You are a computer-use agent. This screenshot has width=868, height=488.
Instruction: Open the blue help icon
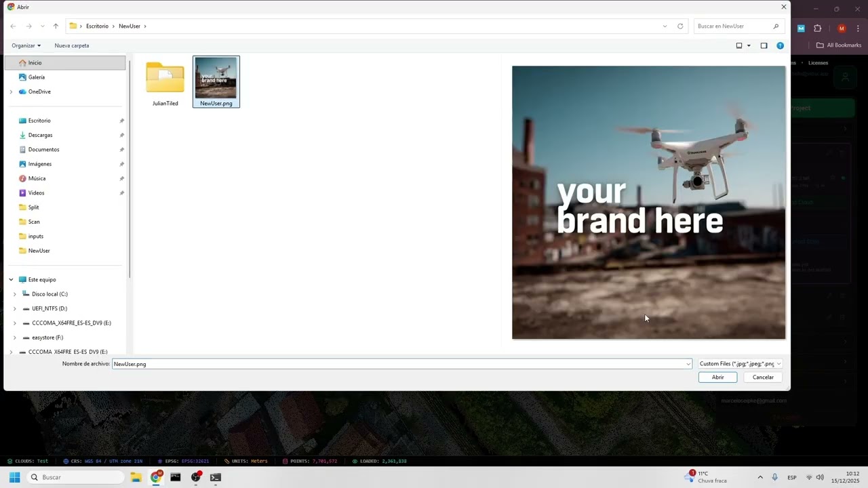coord(780,45)
